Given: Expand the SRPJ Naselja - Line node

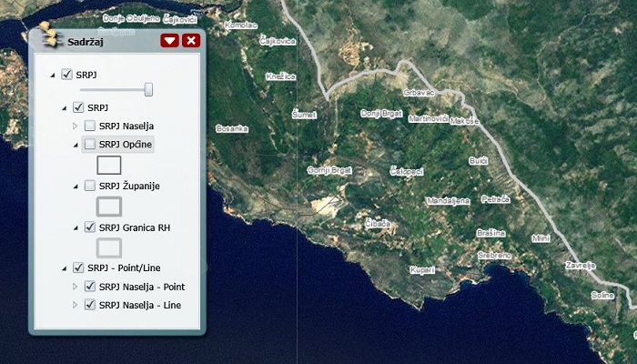Looking at the screenshot, I should point(76,305).
